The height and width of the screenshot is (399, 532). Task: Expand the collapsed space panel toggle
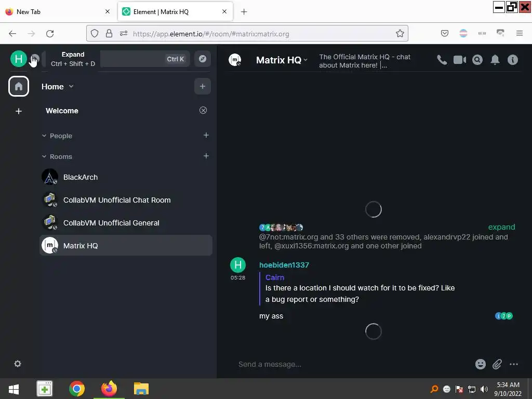pyautogui.click(x=35, y=59)
